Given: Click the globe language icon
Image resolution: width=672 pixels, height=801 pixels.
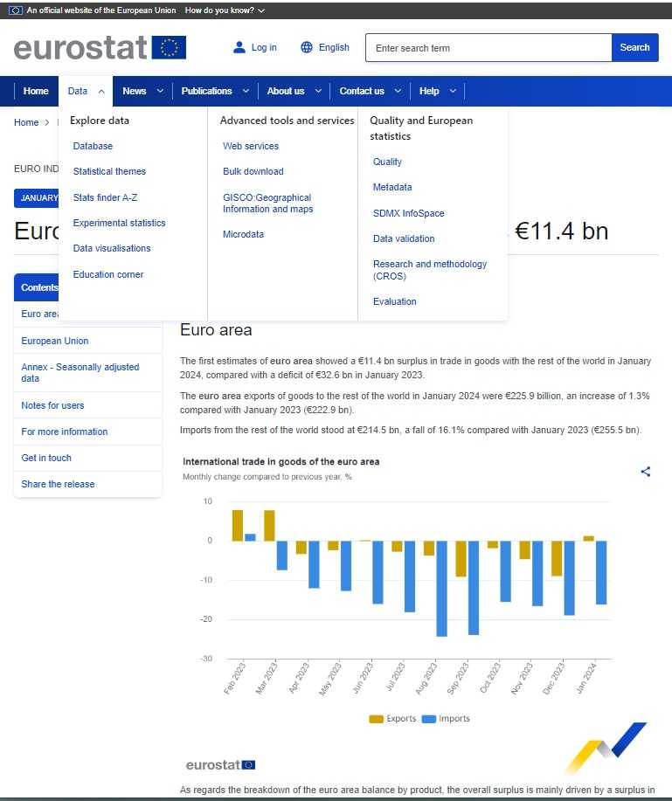Looking at the screenshot, I should [307, 47].
